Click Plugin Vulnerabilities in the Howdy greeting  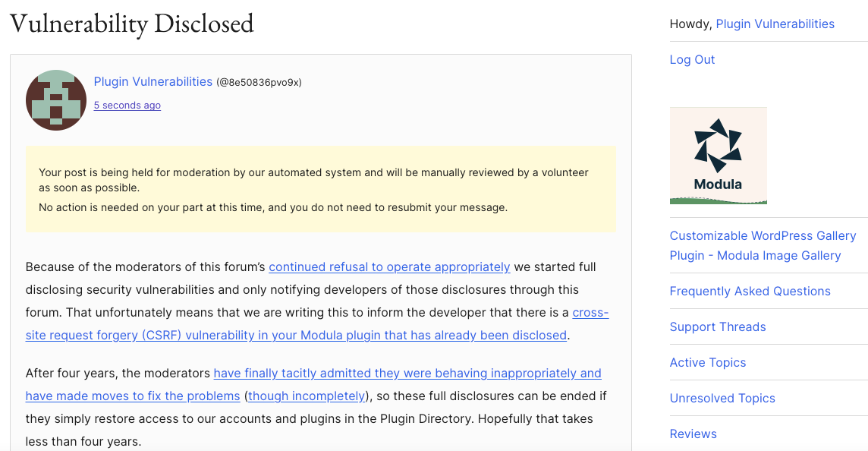click(x=775, y=24)
